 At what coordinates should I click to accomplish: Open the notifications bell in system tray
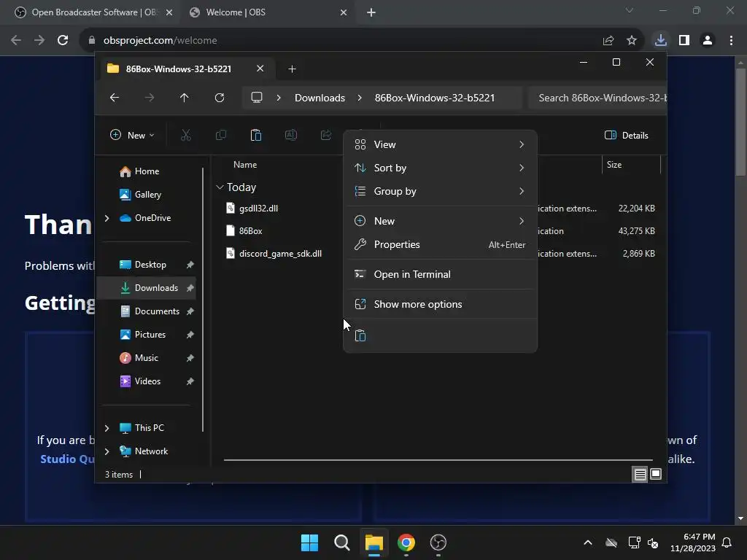click(727, 542)
